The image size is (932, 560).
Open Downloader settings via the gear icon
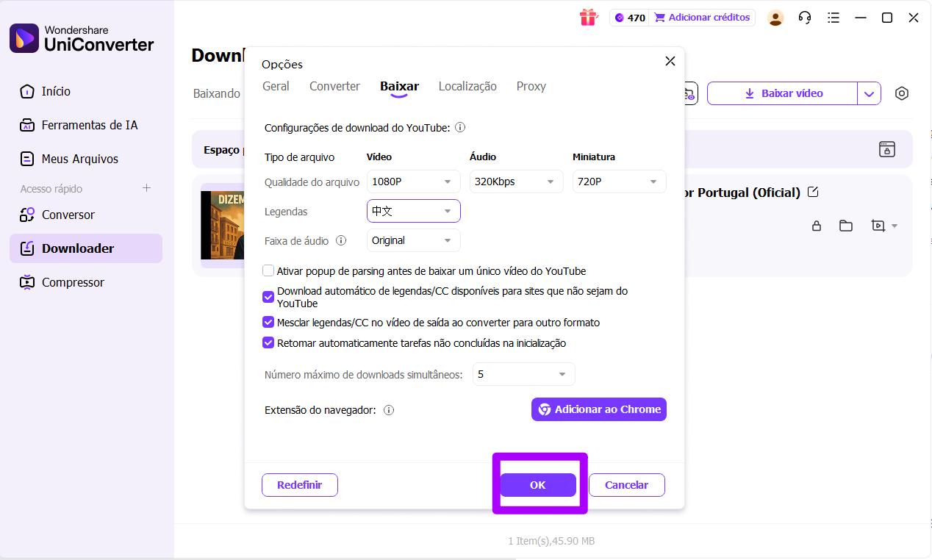pyautogui.click(x=902, y=93)
